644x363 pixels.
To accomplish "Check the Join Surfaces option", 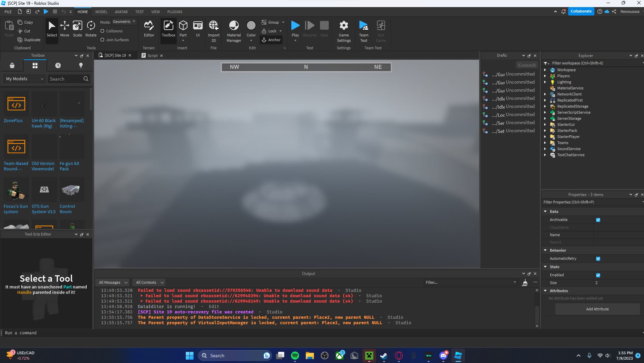I will (103, 39).
